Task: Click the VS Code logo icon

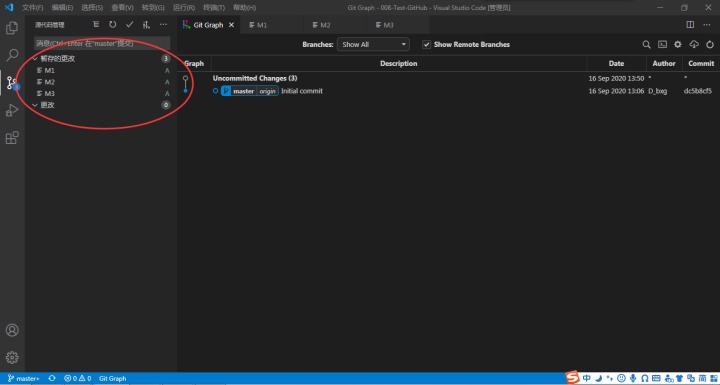Action: pos(9,7)
